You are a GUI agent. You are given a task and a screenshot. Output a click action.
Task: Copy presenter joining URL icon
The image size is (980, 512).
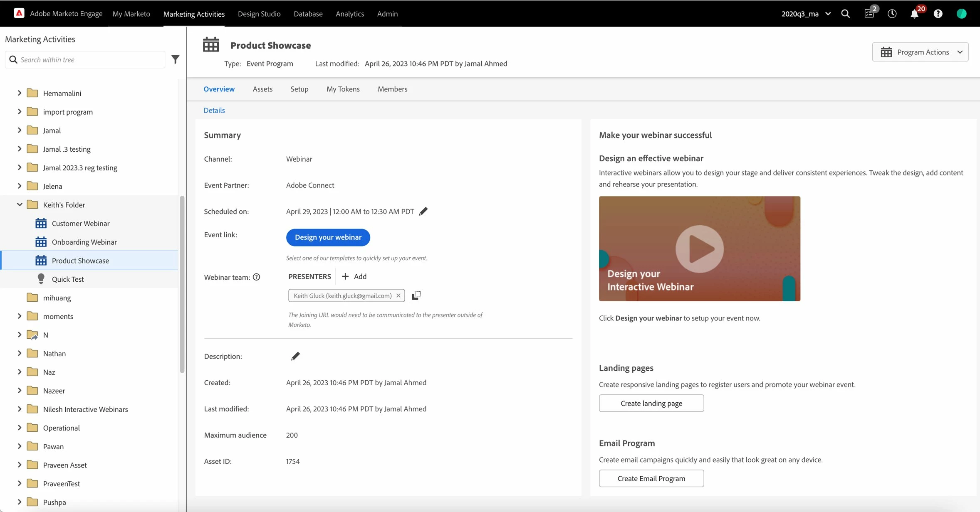coord(416,295)
